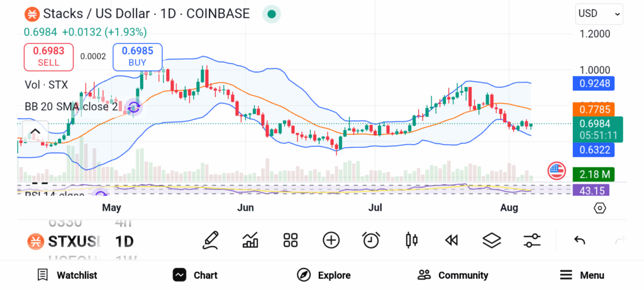The image size is (644, 290).
Task: Tap the green market status dot
Action: tap(271, 14)
